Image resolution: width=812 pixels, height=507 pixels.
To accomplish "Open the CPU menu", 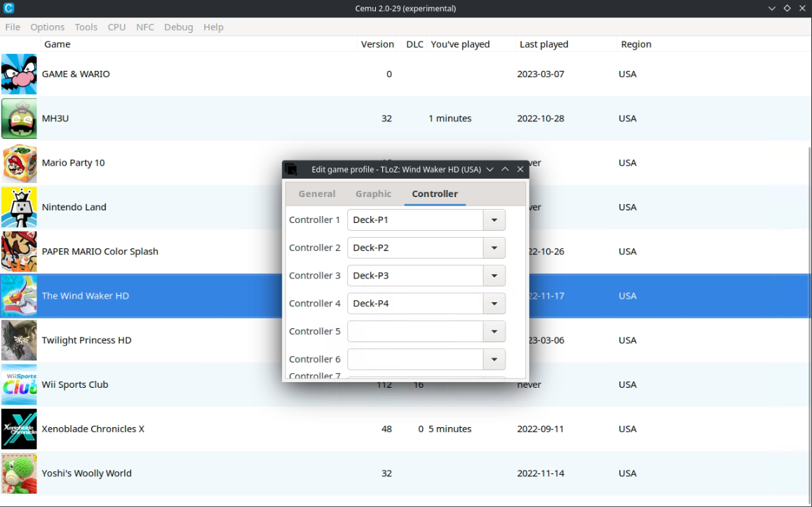I will point(116,27).
